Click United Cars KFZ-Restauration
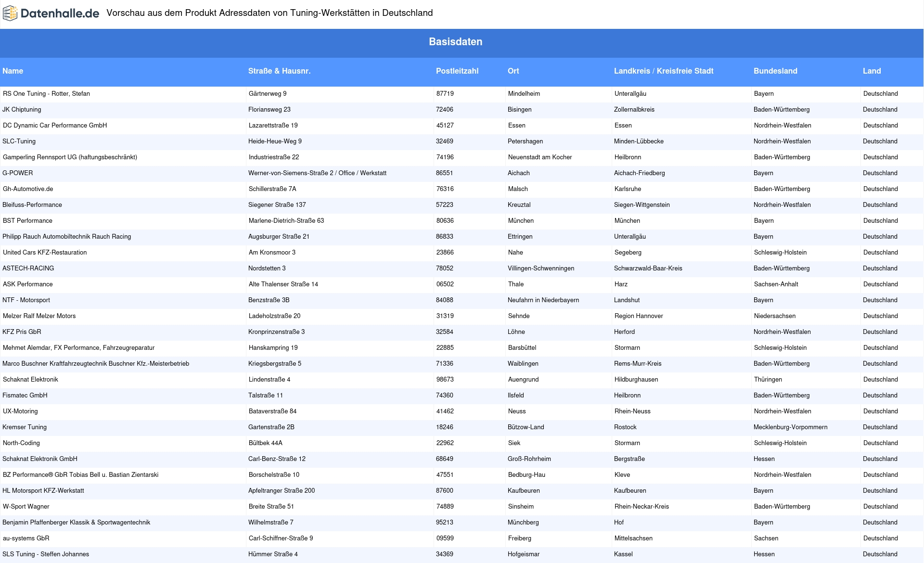The height and width of the screenshot is (563, 924). [45, 253]
